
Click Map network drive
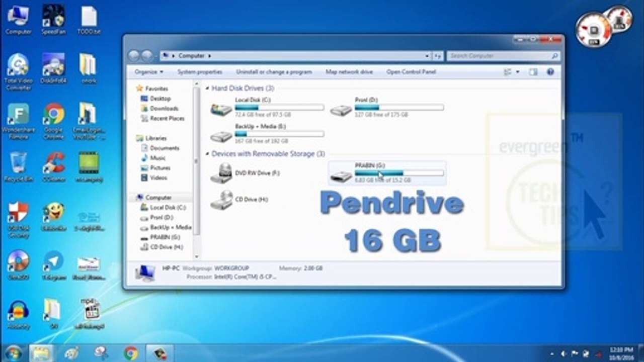point(349,72)
